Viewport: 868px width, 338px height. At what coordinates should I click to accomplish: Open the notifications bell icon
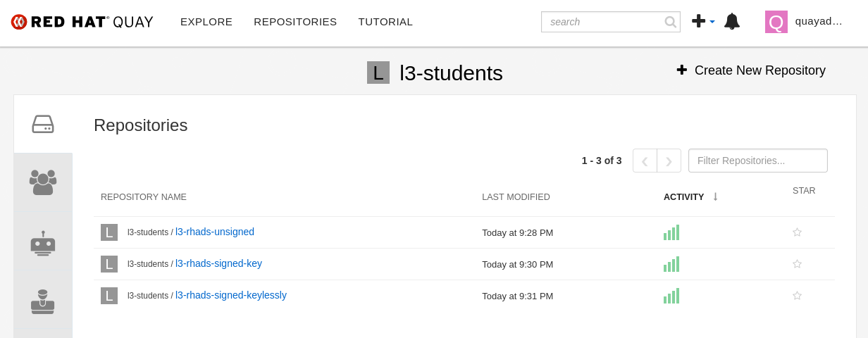tap(732, 22)
